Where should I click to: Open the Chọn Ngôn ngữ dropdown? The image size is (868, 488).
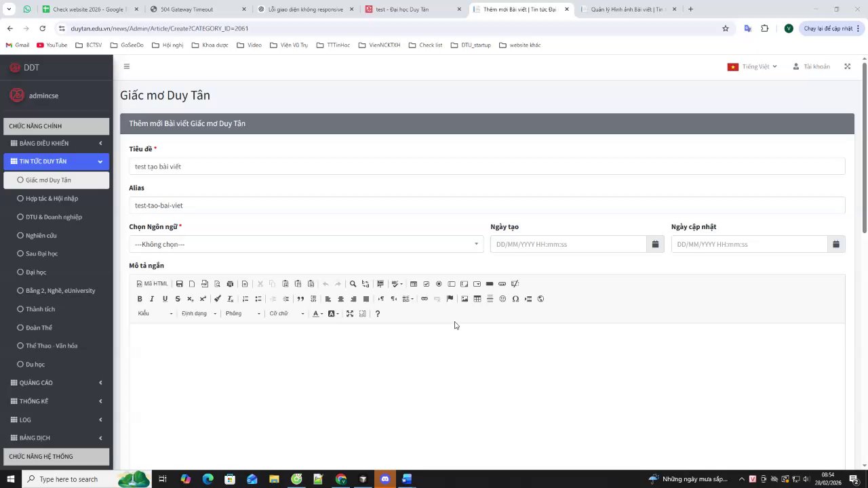[307, 244]
